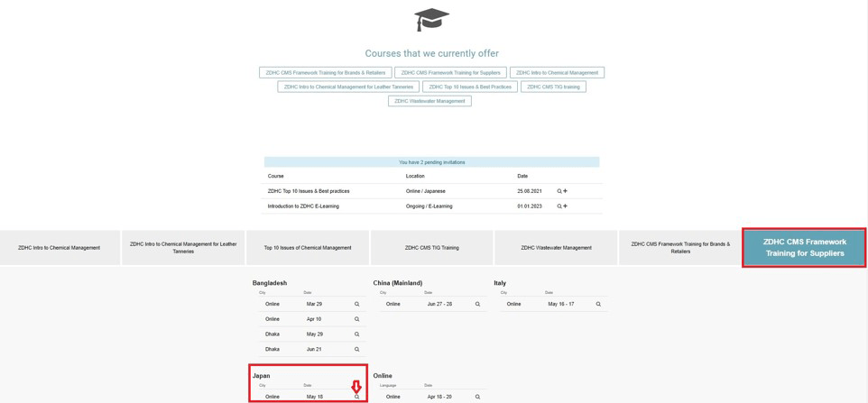Click magnifier for Italy Online May 16 - 17

(x=598, y=304)
